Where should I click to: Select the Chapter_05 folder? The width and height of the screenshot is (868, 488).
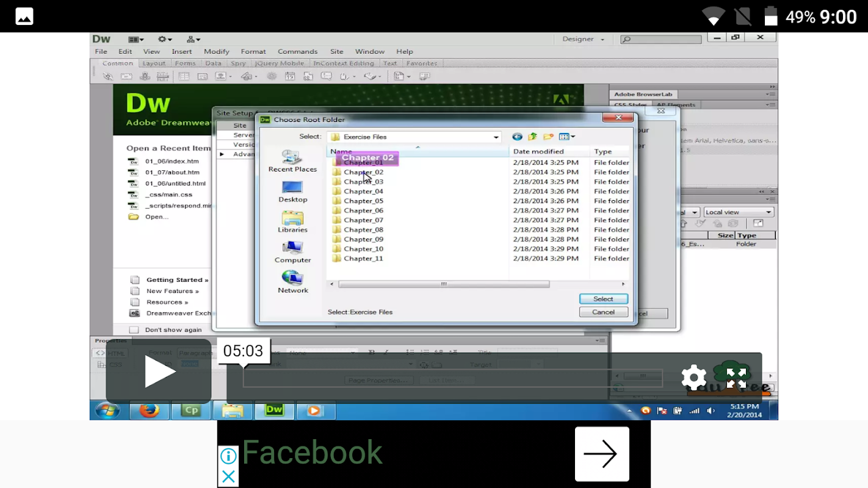(363, 201)
